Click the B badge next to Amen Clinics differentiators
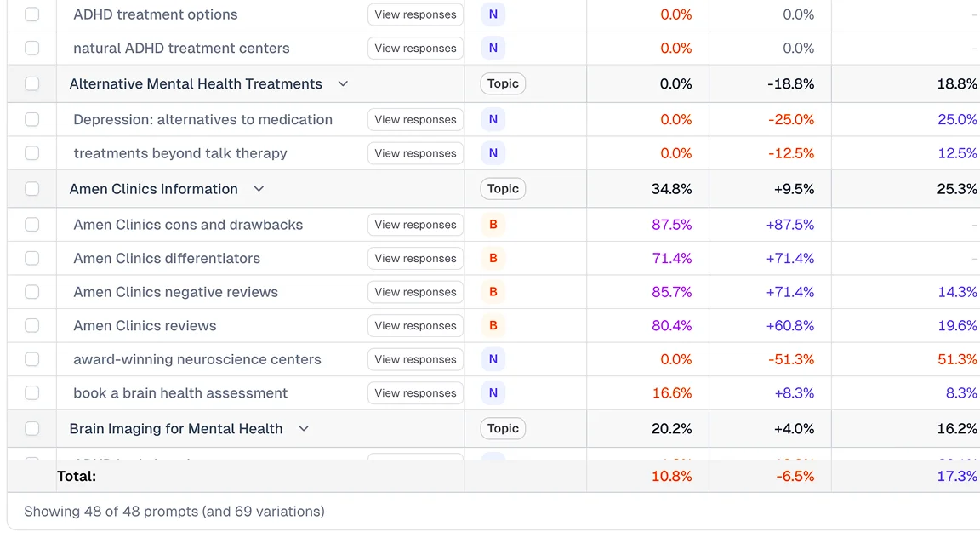 click(493, 258)
